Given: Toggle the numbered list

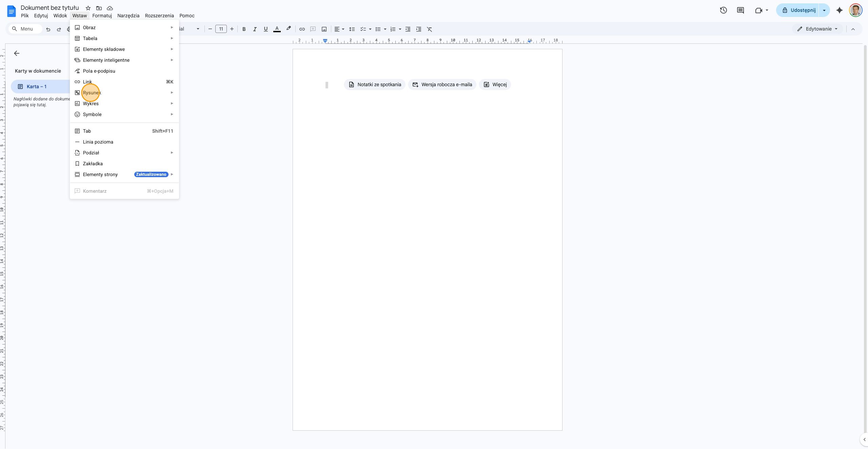Looking at the screenshot, I should click(393, 29).
